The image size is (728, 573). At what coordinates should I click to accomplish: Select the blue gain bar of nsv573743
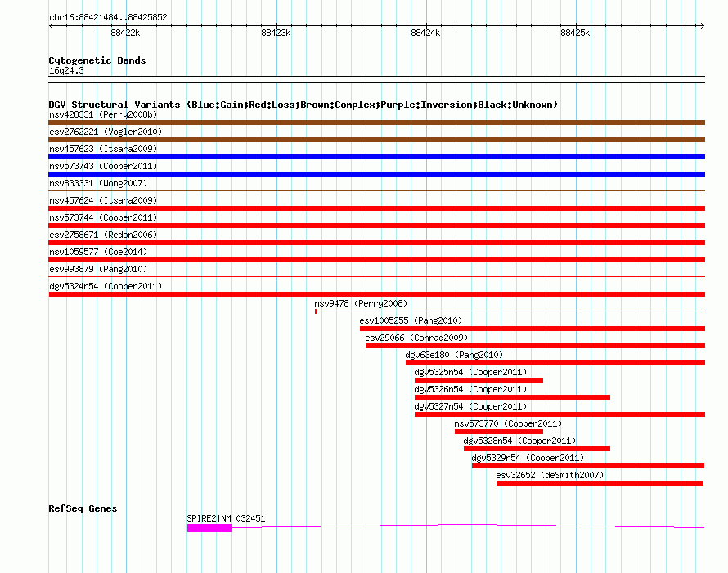pyautogui.click(x=376, y=174)
